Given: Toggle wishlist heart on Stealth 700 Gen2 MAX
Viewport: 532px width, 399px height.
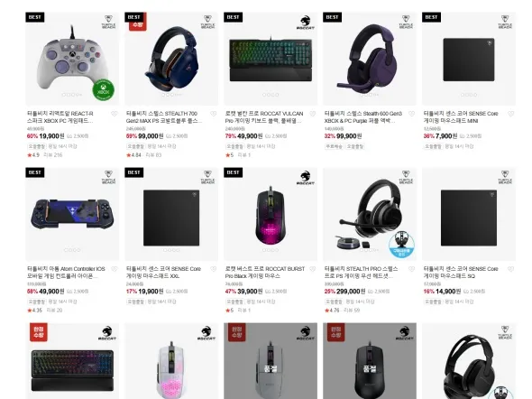Looking at the screenshot, I should pos(214,114).
